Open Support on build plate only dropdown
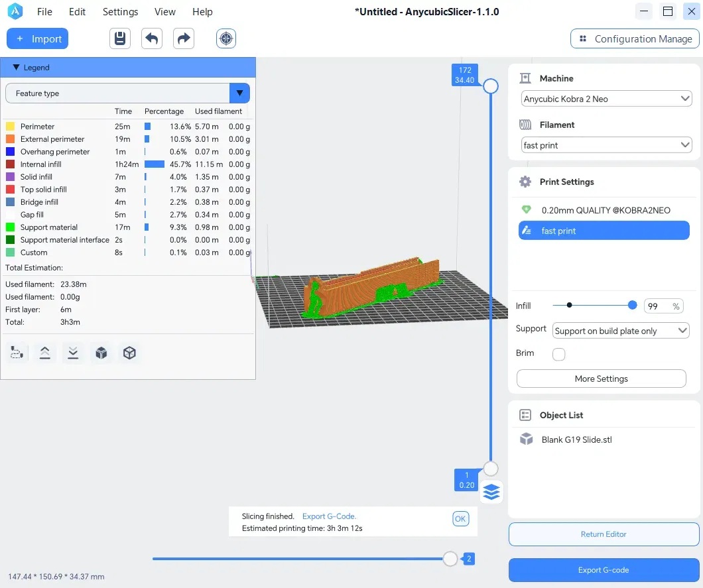The height and width of the screenshot is (588, 703). click(x=621, y=331)
